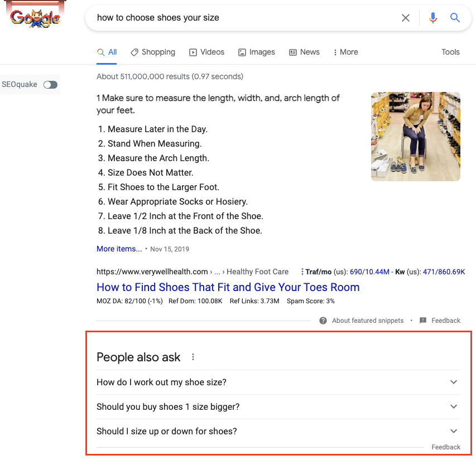This screenshot has height=465, width=476.
Task: Switch to the Images tab
Action: click(x=257, y=52)
